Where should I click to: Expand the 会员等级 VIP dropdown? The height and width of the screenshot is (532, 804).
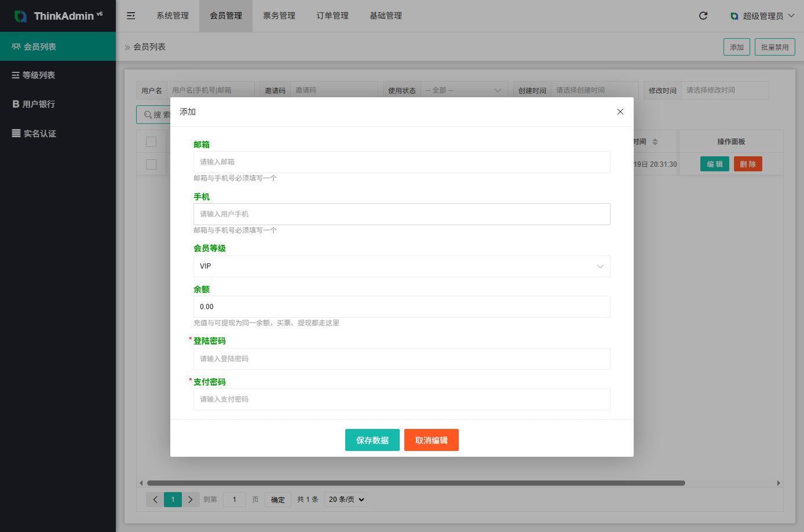402,266
